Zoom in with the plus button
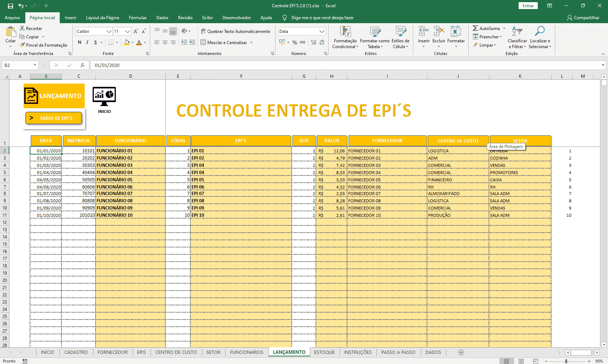Viewport: 608px width, 364px height. [x=589, y=361]
